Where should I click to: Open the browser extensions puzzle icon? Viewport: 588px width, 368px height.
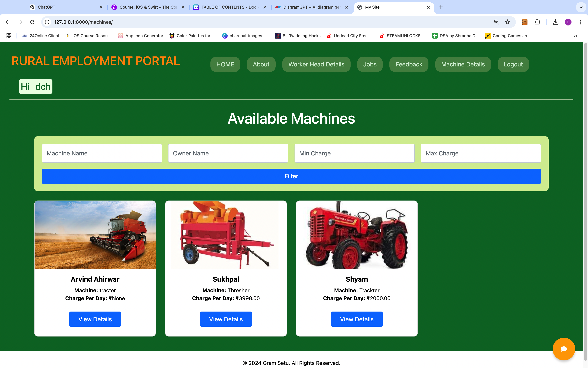tap(537, 22)
